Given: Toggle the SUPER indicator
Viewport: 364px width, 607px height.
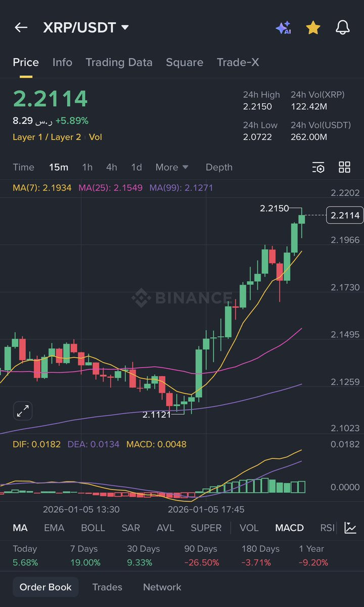Looking at the screenshot, I should 206,528.
